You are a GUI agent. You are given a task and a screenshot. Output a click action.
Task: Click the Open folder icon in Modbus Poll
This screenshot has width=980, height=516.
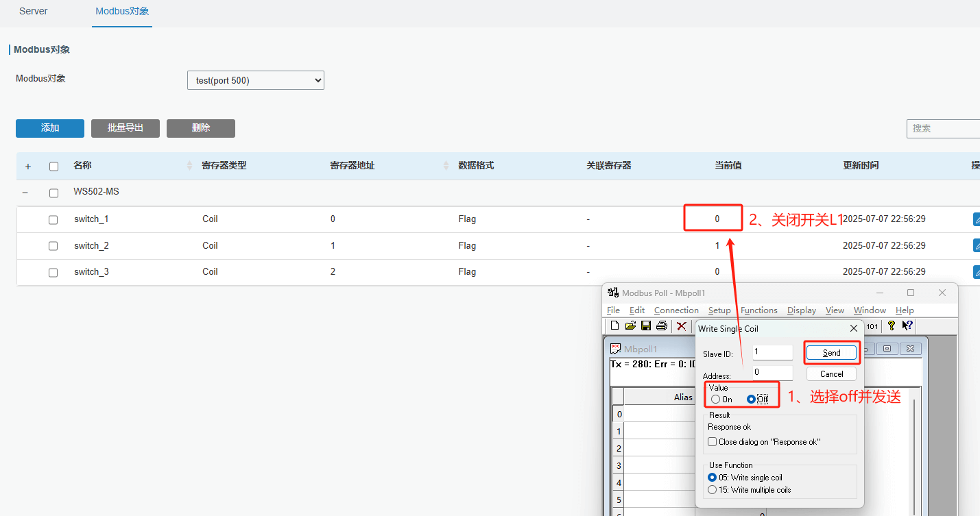click(x=630, y=326)
